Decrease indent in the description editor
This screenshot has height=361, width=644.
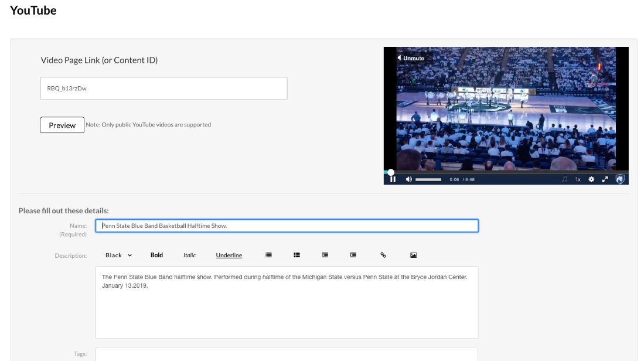coord(325,255)
